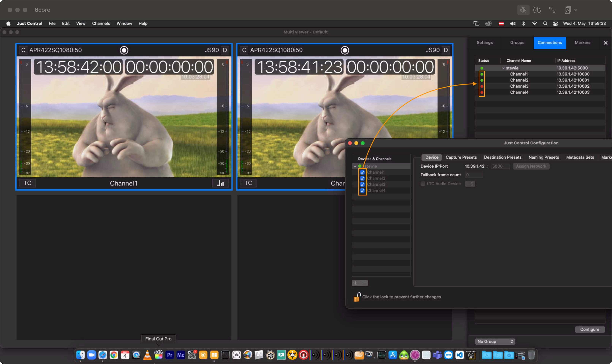This screenshot has width=612, height=364.
Task: Select the Channel4 row in Connections list
Action: [540, 93]
